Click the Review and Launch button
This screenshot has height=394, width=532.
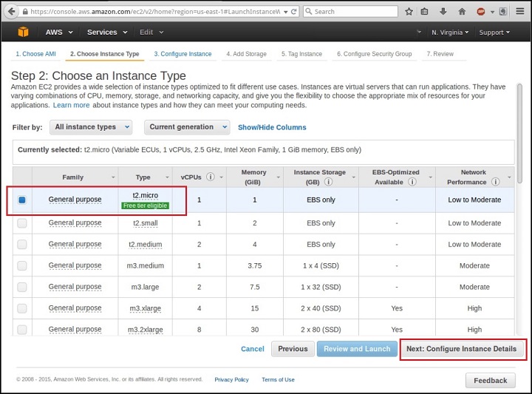(x=357, y=349)
